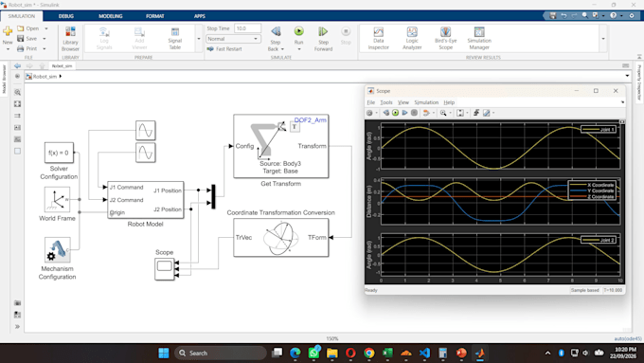Screen dimensions: 644x363
Task: Click the Area tool in left palette
Action: click(17, 151)
